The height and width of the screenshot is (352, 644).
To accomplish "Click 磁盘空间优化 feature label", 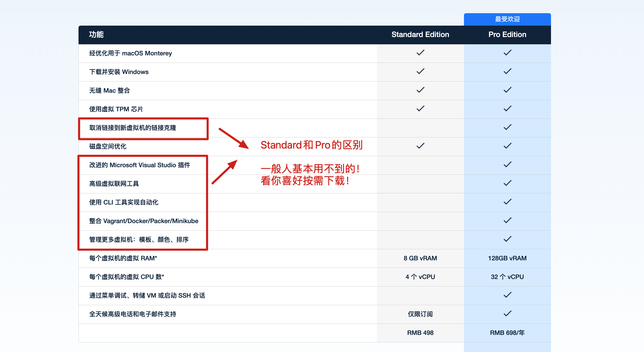I will coord(108,146).
